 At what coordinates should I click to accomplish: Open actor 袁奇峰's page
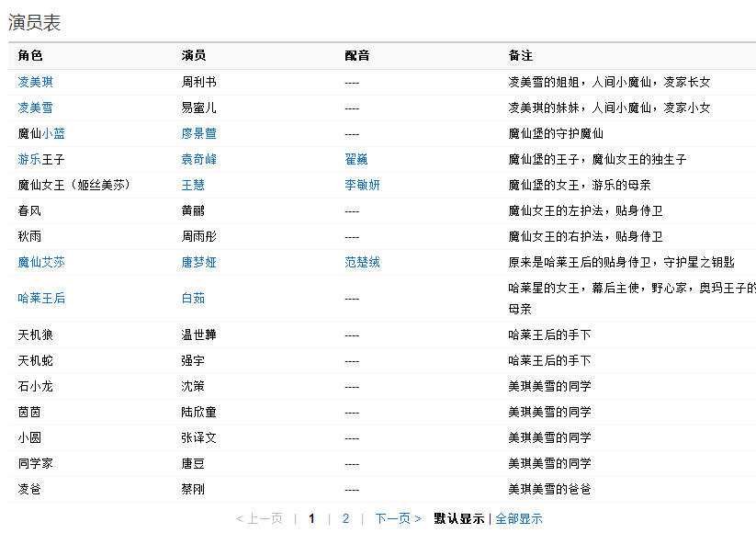200,159
